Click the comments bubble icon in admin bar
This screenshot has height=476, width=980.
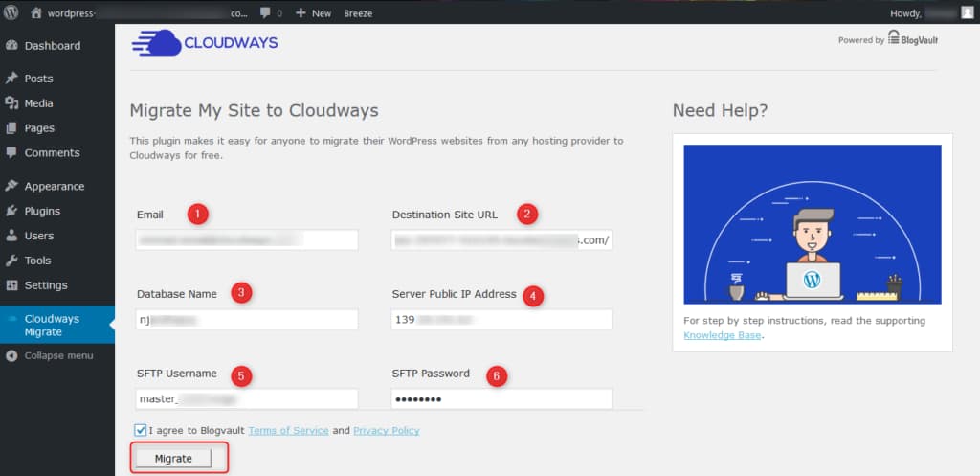pos(265,13)
